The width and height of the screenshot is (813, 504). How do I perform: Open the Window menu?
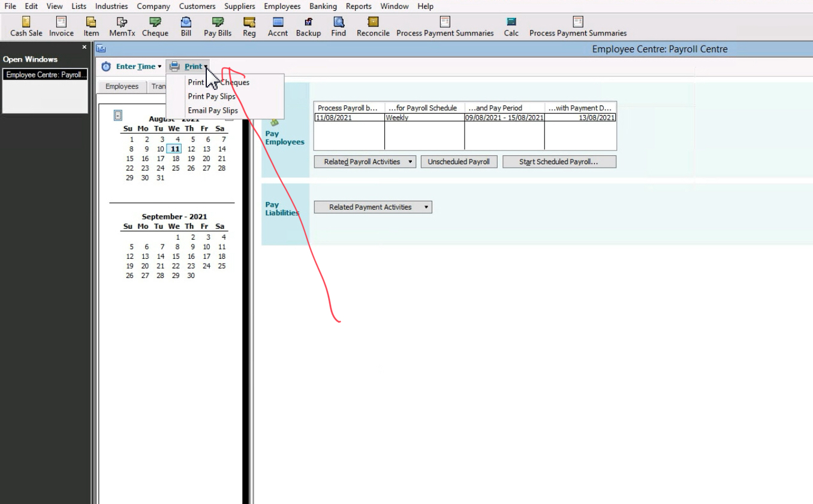pos(395,6)
